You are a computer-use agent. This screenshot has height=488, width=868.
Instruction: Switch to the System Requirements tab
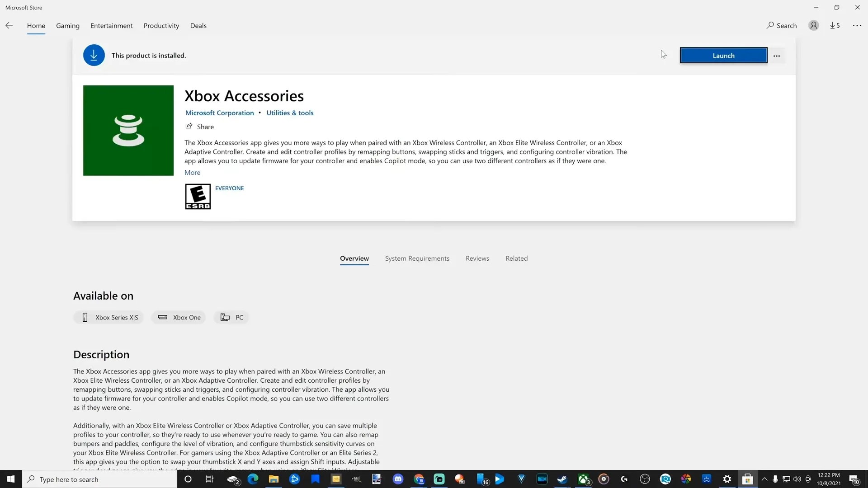tap(417, 258)
